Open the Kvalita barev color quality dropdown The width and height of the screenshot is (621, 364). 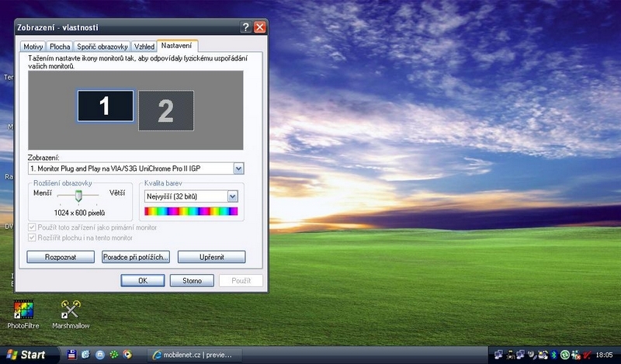[x=232, y=196]
